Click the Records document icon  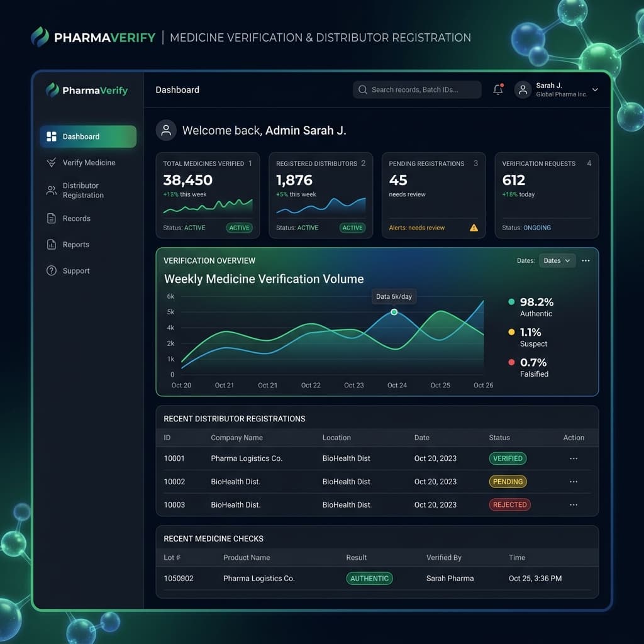pyautogui.click(x=52, y=218)
